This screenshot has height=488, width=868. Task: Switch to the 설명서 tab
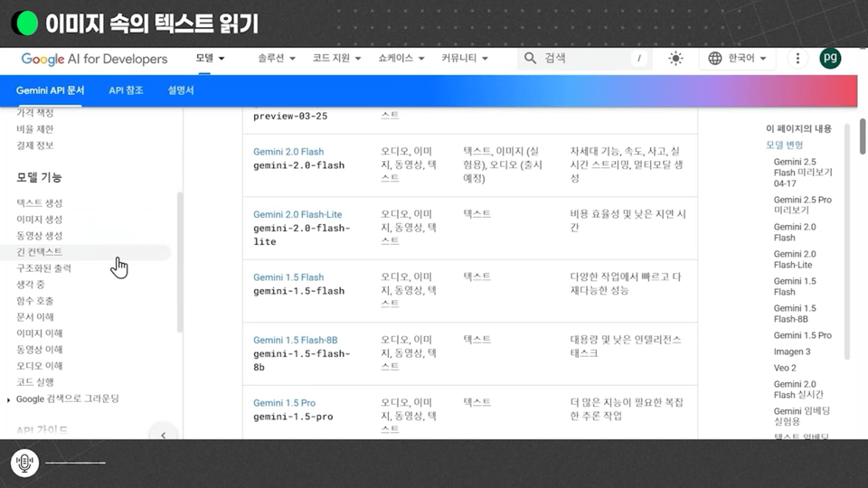coord(181,90)
